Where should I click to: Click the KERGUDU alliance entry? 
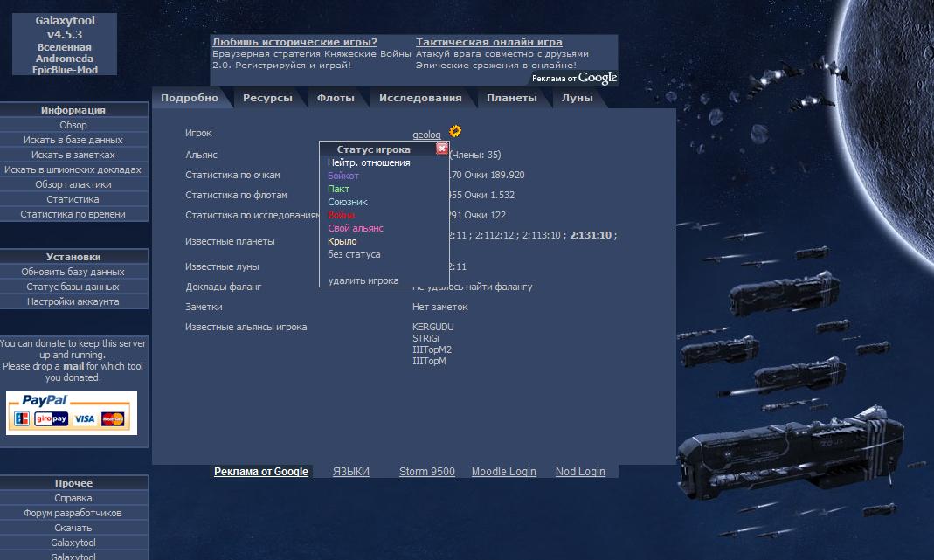click(x=433, y=327)
